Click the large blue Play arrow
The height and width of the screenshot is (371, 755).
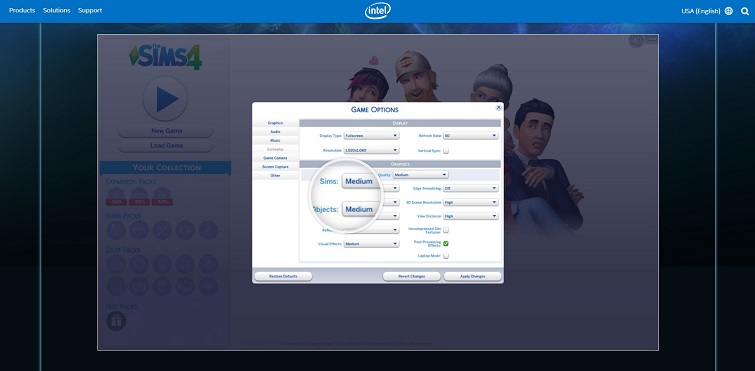click(x=165, y=99)
